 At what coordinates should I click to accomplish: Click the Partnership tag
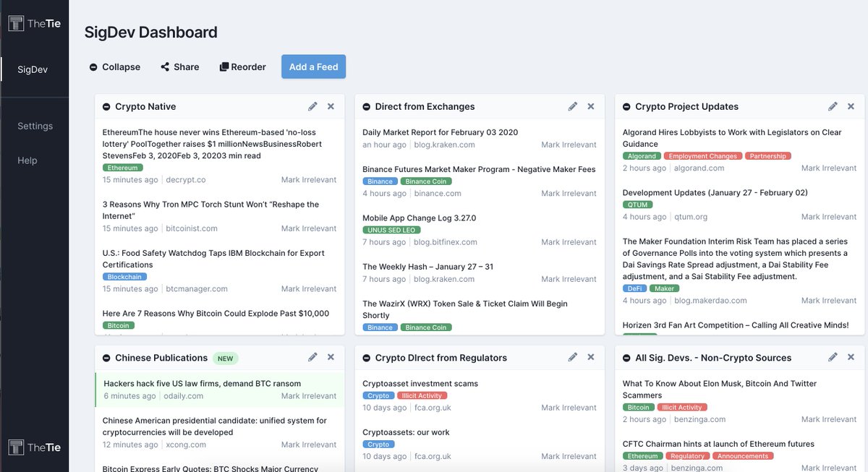coord(768,156)
